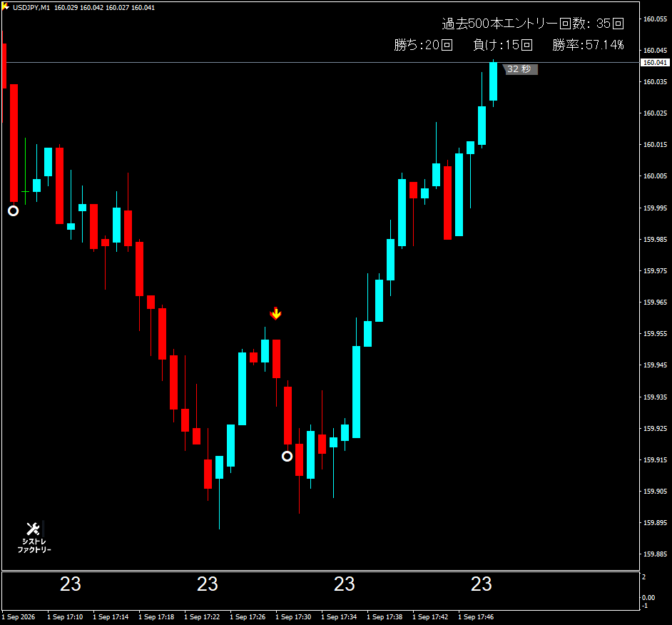Screen dimensions: 672x625
Task: Click the white circle marker at the chart's left edge
Action: (x=14, y=211)
